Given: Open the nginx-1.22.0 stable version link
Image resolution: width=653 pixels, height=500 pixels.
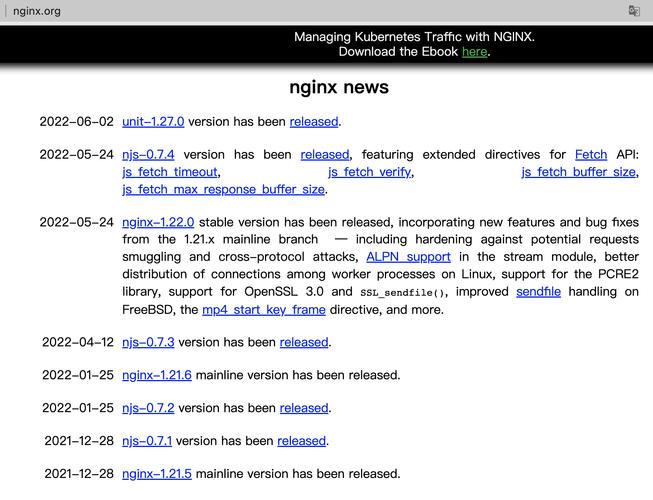Looking at the screenshot, I should (158, 222).
